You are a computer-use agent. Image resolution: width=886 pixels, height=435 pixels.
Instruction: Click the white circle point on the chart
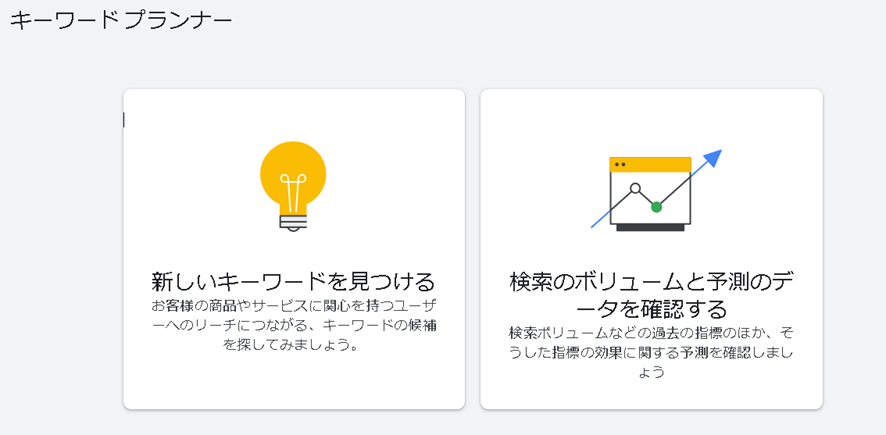(x=635, y=188)
